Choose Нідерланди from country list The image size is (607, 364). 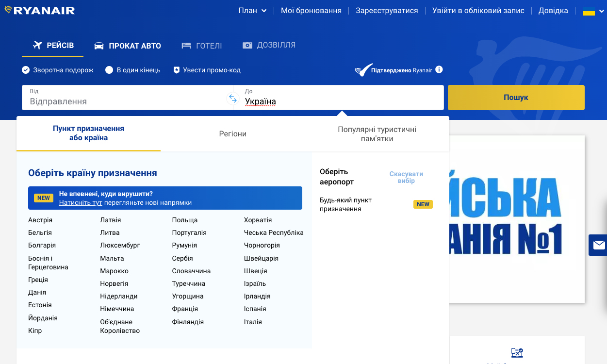pyautogui.click(x=119, y=296)
